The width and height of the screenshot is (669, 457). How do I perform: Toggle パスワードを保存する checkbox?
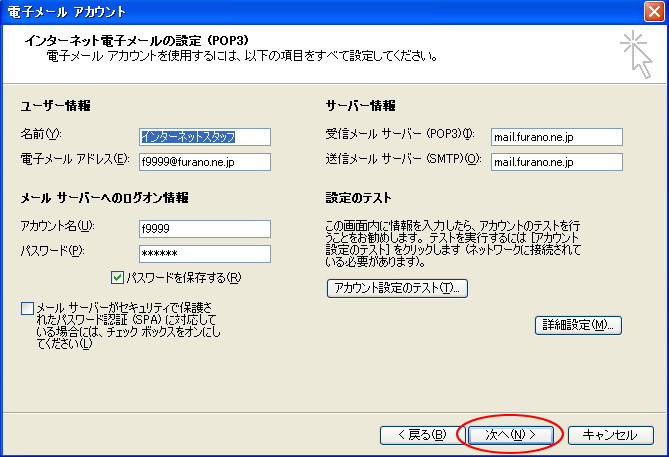click(117, 278)
